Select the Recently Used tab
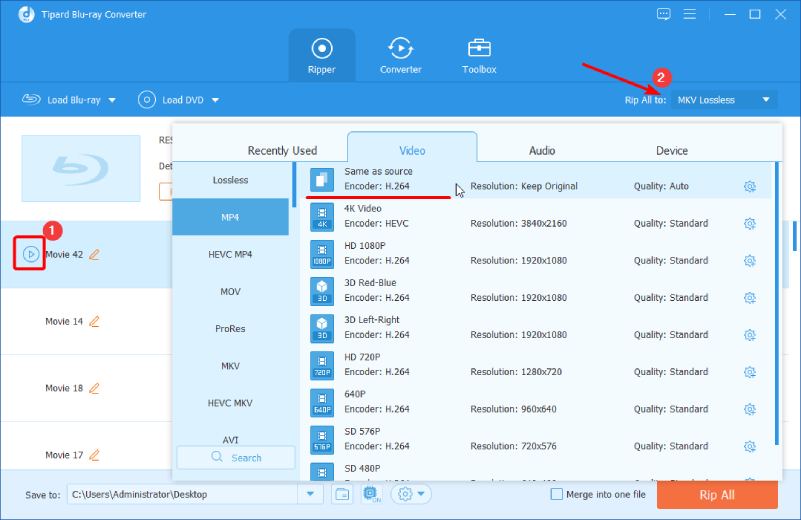 pyautogui.click(x=282, y=151)
